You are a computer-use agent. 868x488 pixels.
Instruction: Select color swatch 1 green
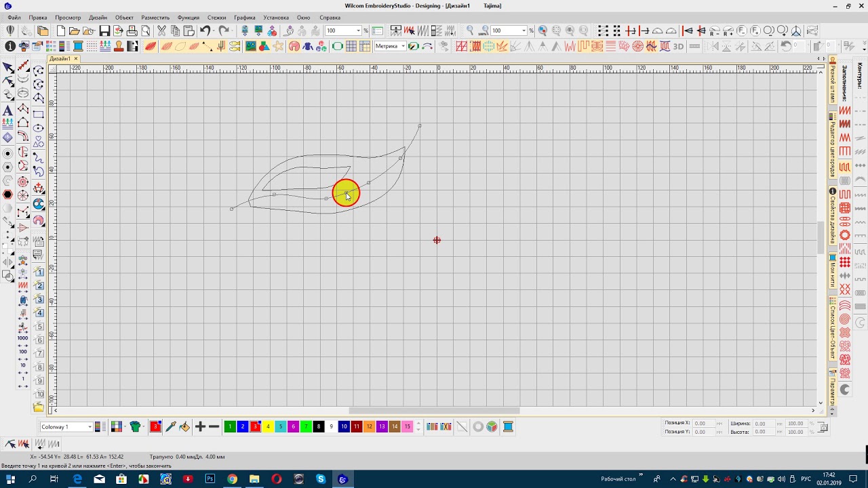(x=230, y=426)
